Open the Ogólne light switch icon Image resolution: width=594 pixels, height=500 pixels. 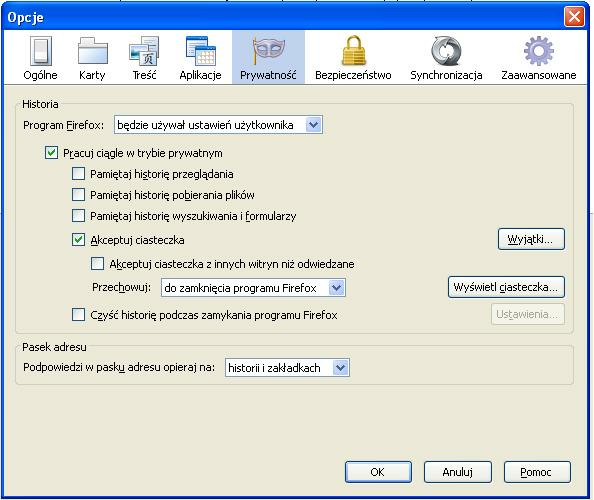(41, 51)
